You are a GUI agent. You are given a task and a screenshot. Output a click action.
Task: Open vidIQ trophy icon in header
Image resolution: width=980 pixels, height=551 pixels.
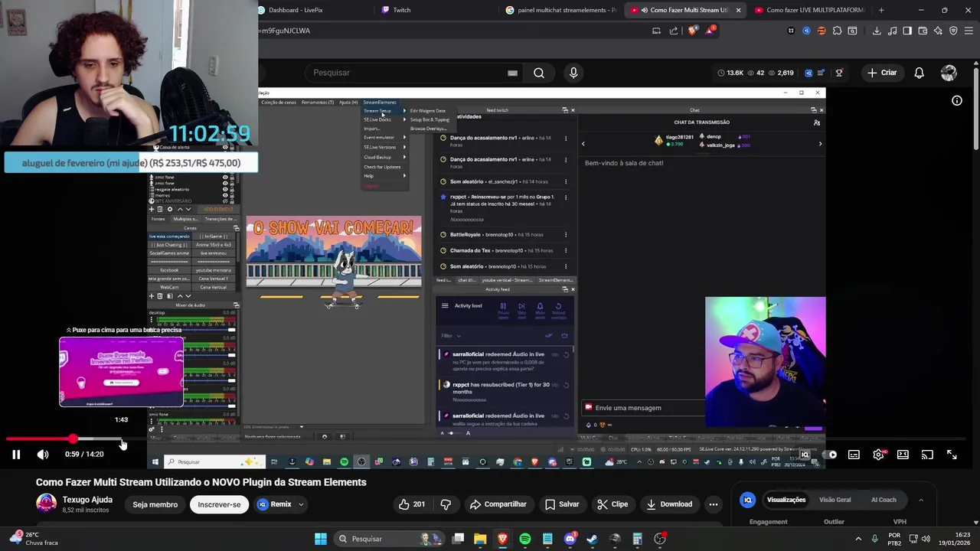(x=839, y=73)
